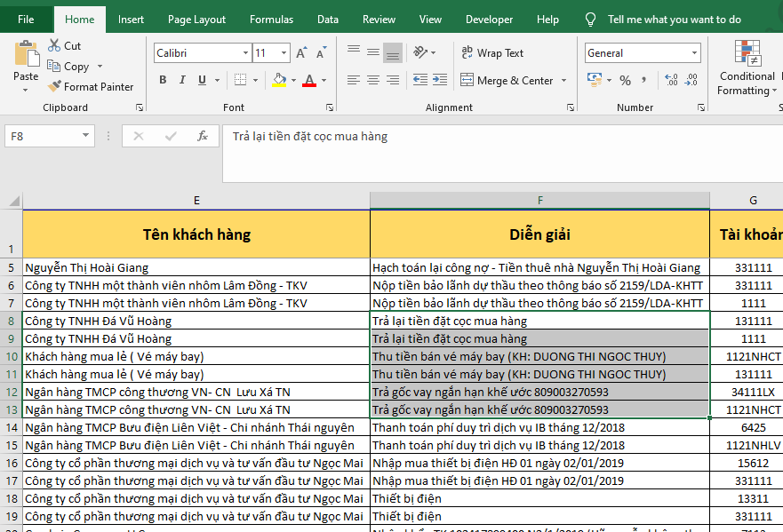
Task: Toggle Italic formatting
Action: [x=184, y=81]
